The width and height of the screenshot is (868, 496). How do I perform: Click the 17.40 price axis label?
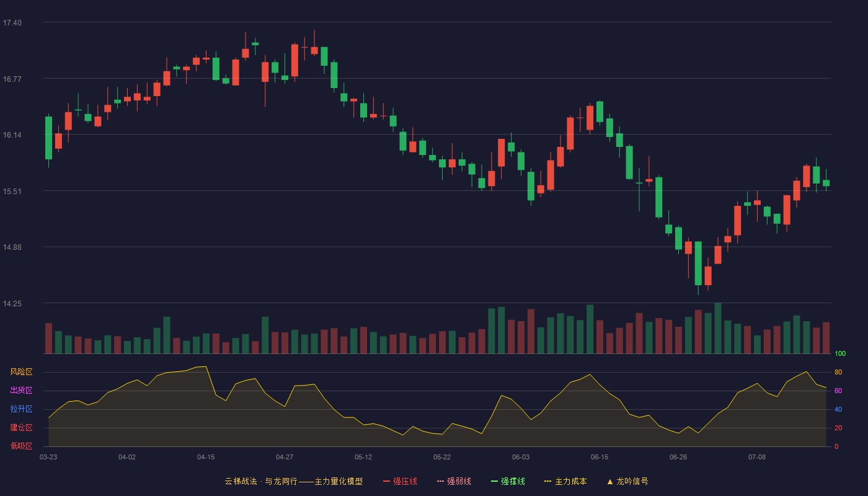tap(12, 23)
